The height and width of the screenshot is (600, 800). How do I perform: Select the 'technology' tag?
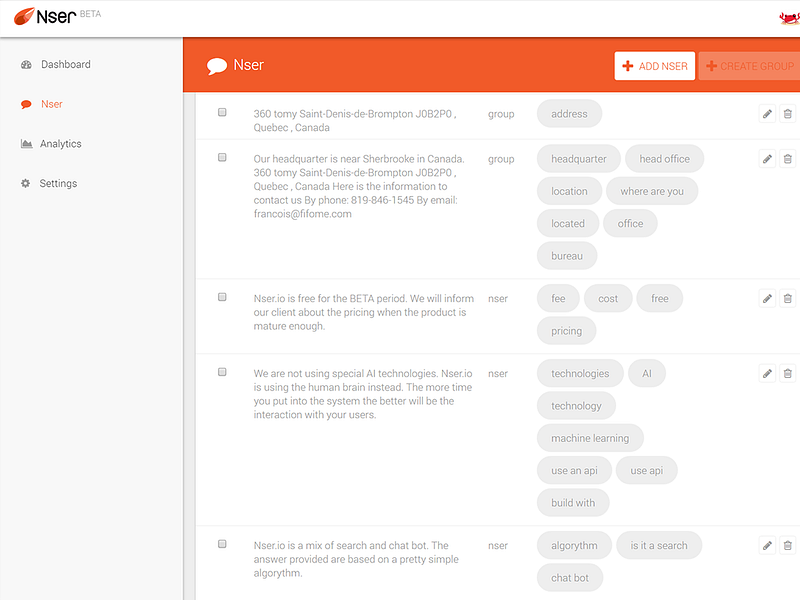coord(577,406)
